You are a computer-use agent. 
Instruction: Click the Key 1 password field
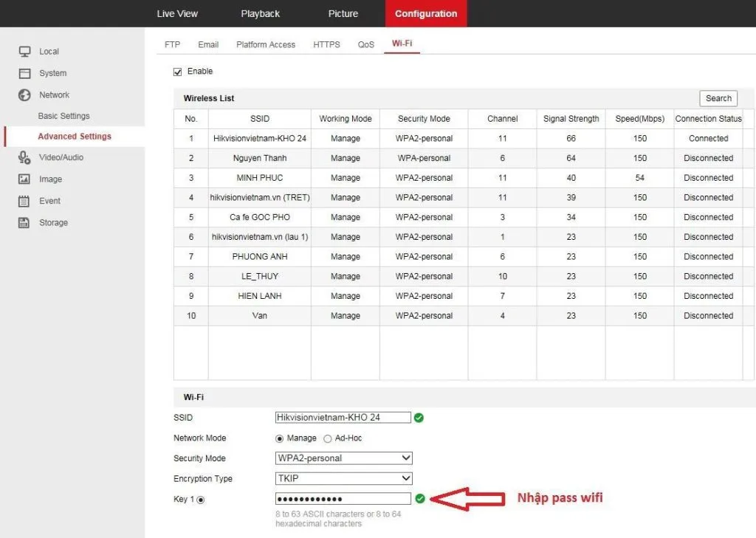click(x=343, y=498)
